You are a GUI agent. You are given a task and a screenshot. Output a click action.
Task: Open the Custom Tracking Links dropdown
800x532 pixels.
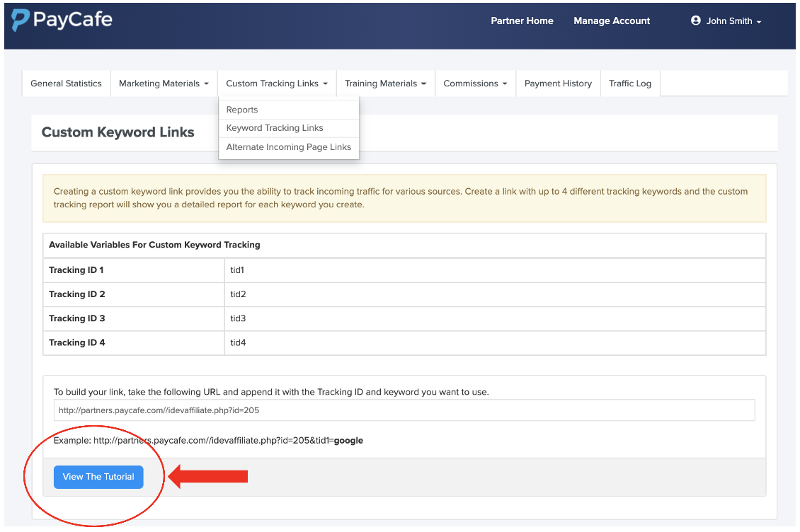[277, 83]
